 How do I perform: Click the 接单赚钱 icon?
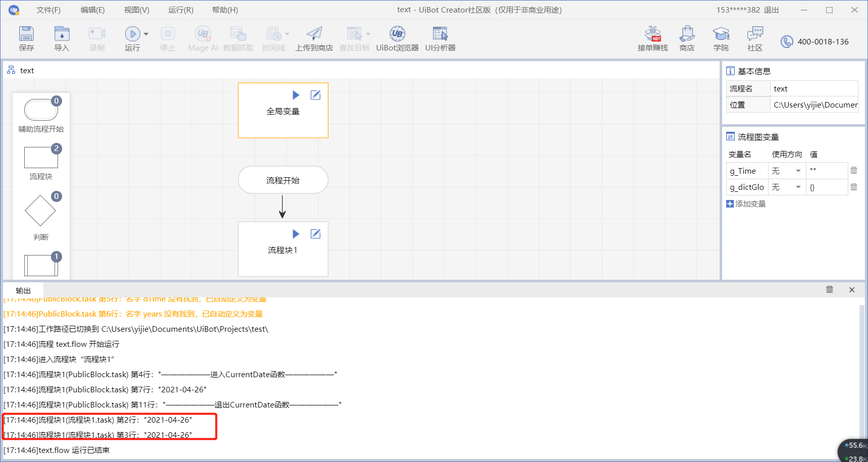[x=653, y=38]
